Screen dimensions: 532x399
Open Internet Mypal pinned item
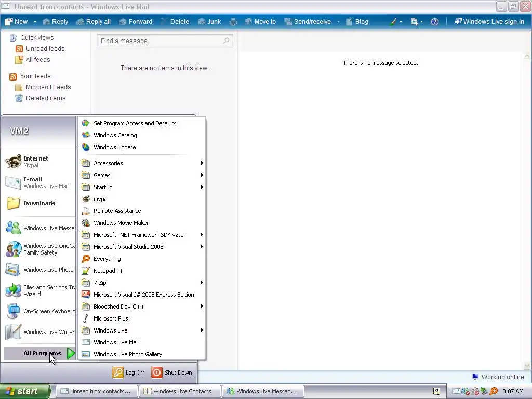point(39,162)
